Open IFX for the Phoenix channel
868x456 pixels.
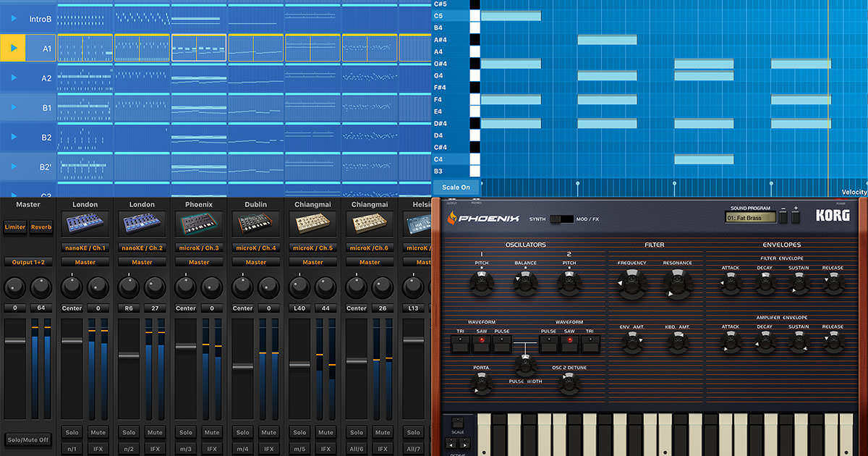click(x=212, y=449)
